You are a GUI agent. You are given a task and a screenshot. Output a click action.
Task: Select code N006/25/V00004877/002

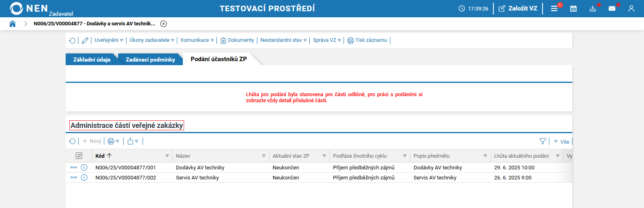coord(126,178)
